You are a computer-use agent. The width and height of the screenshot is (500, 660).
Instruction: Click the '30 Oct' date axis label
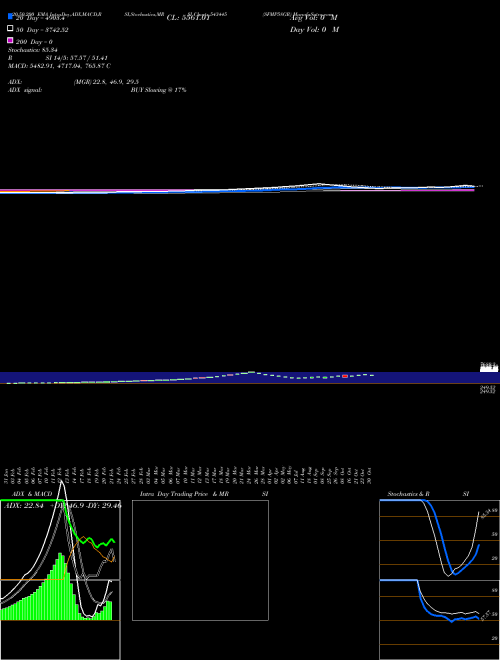(x=369, y=476)
